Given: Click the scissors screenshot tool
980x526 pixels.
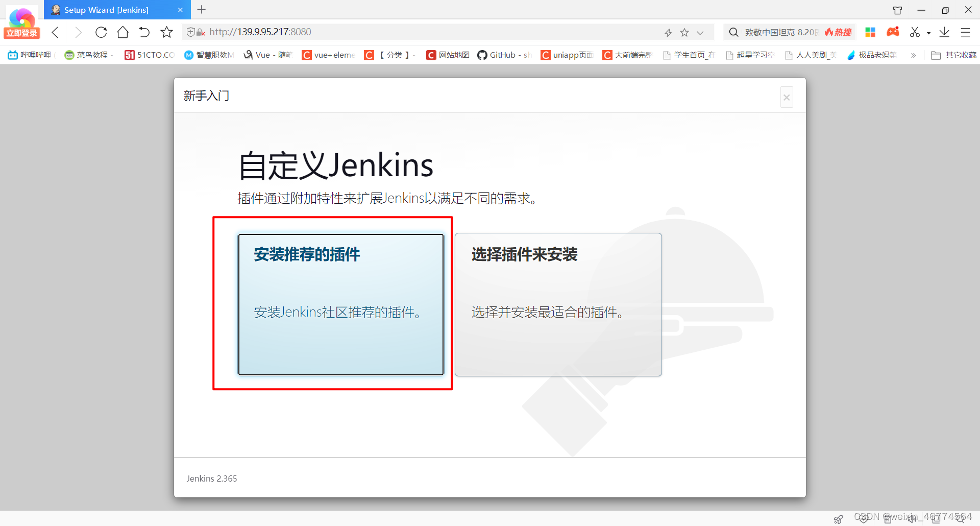Looking at the screenshot, I should tap(915, 32).
